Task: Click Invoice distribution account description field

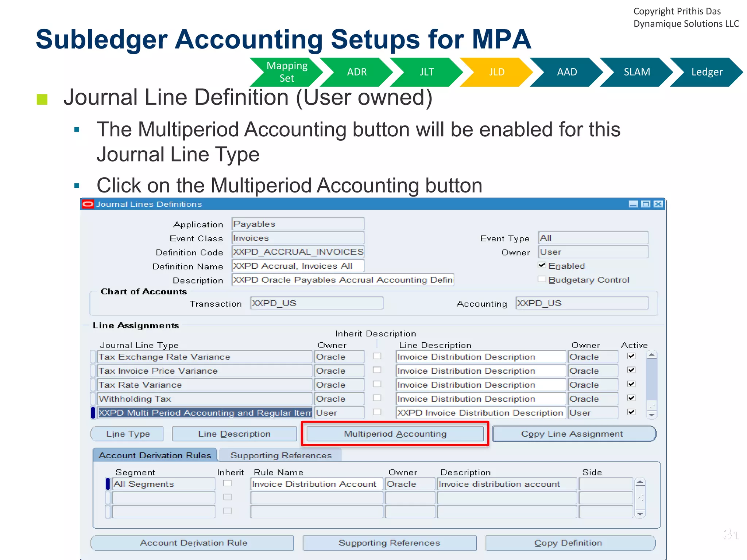Action: 507,484
